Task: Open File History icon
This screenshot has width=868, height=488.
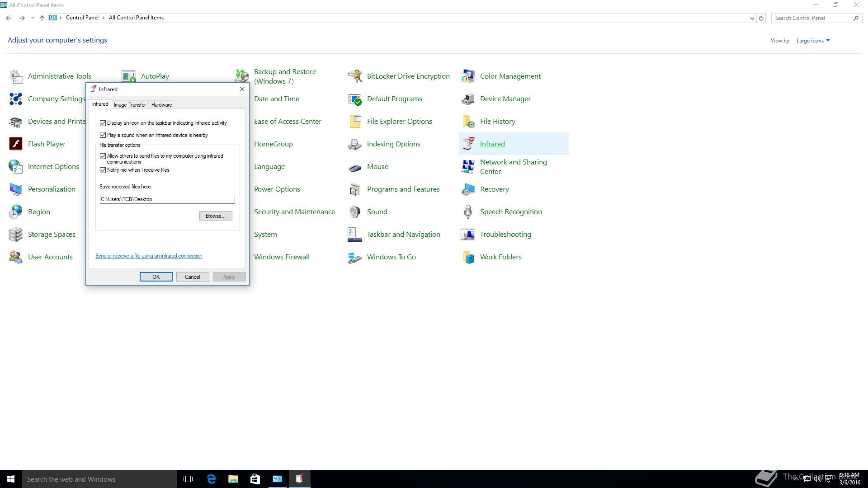Action: click(468, 122)
